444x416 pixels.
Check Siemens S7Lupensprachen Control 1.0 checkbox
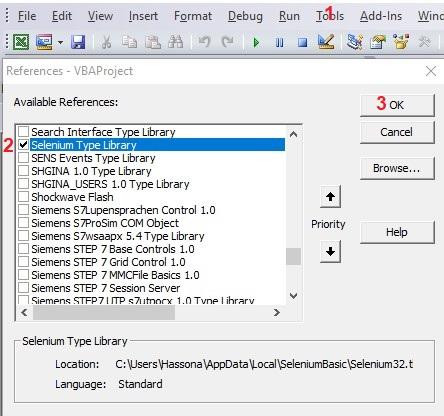pyautogui.click(x=23, y=209)
